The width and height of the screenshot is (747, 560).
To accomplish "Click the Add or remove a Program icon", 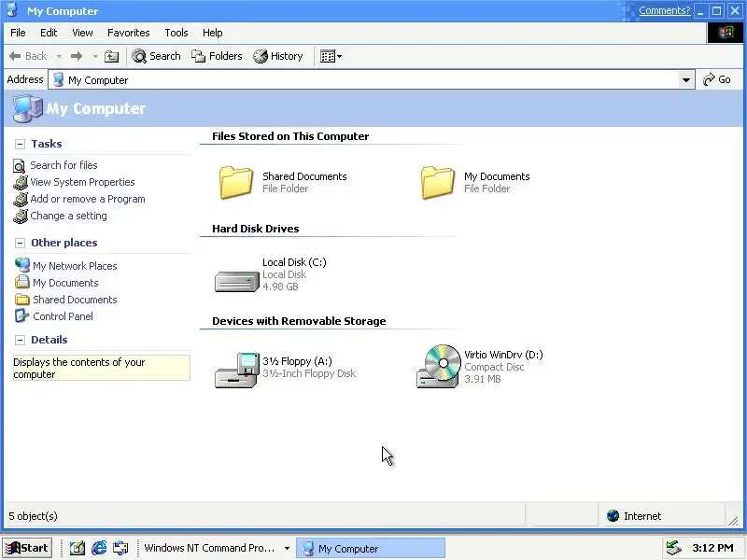I will [21, 200].
